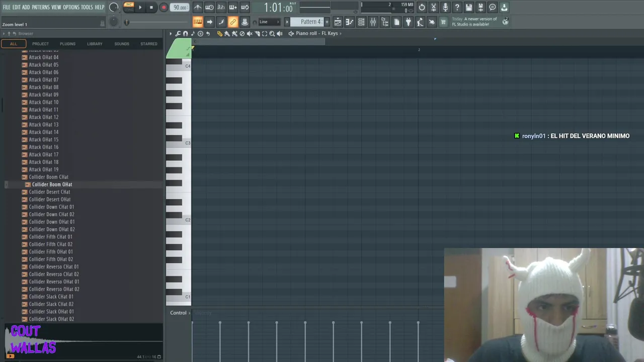Click the plus button beside Pattern 4
Image resolution: width=644 pixels, height=362 pixels.
point(327,22)
